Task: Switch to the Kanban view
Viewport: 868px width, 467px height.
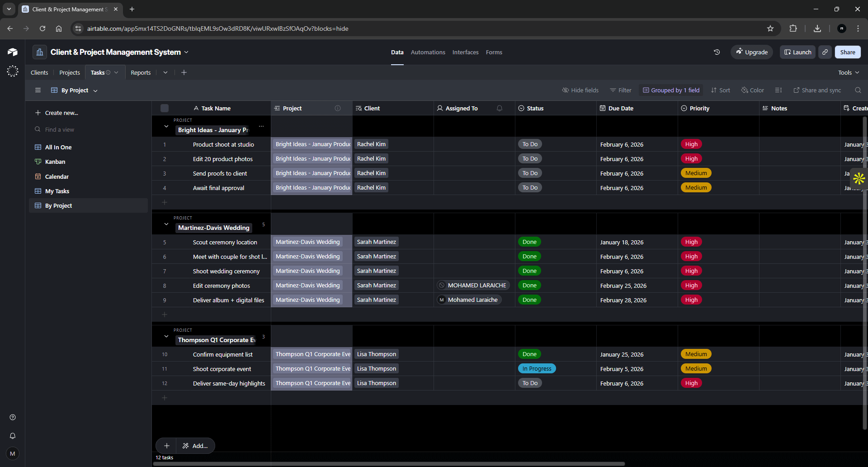Action: tap(56, 162)
